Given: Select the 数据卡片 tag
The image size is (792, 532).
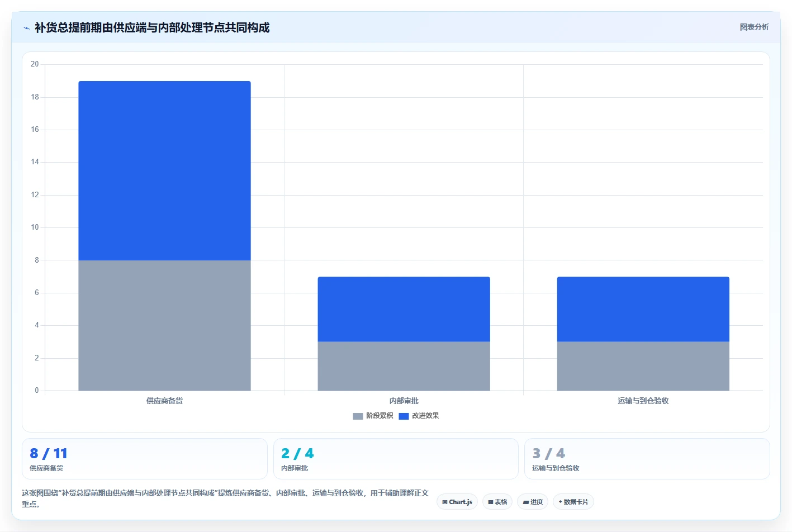Looking at the screenshot, I should point(573,502).
